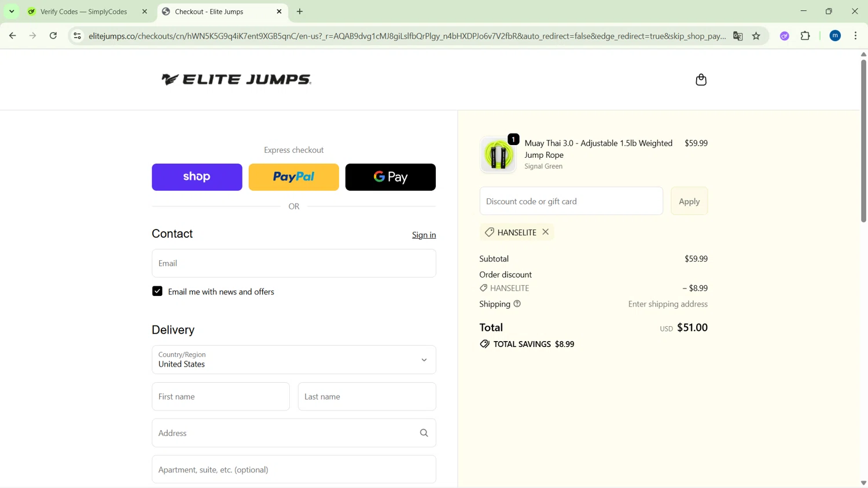
Task: Click the scrollbar down arrow
Action: [x=863, y=483]
